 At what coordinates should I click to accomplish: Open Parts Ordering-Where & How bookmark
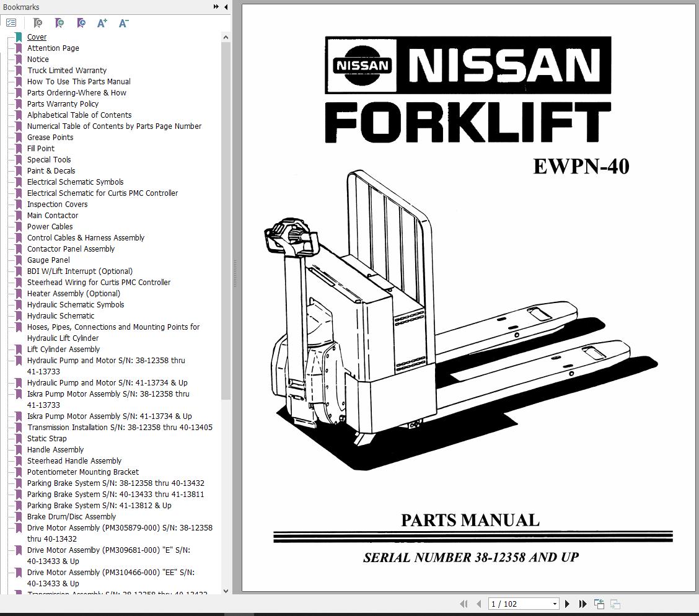pos(77,93)
